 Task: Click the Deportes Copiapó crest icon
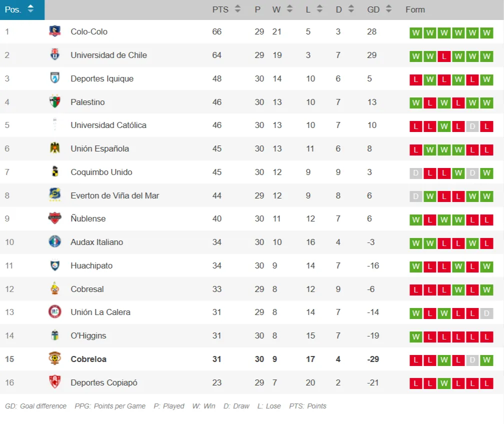[55, 382]
